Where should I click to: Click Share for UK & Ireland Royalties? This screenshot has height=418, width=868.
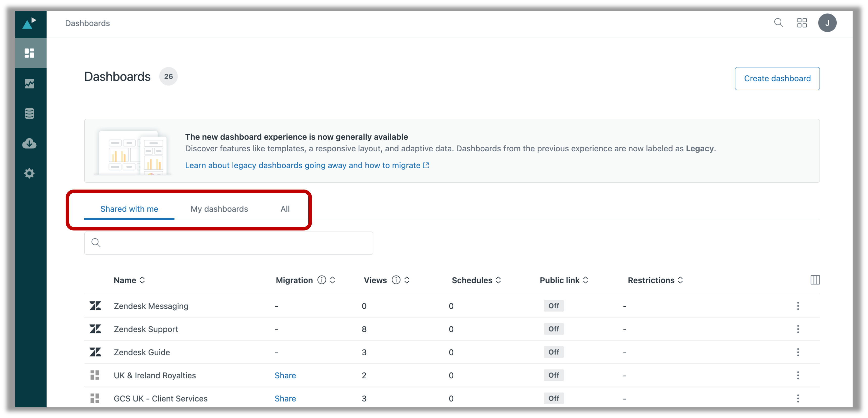pyautogui.click(x=285, y=375)
